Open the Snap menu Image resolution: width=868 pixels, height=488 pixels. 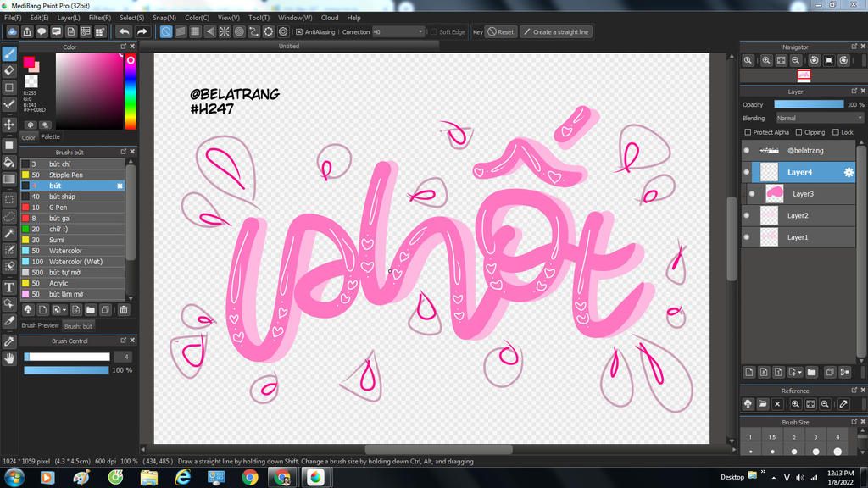164,18
